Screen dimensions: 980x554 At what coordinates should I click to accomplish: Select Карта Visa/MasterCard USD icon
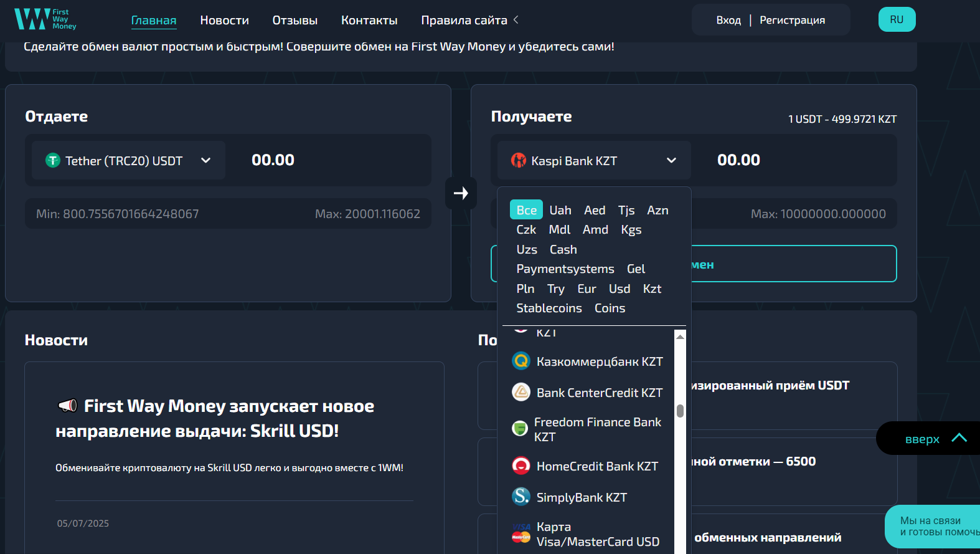(x=521, y=533)
